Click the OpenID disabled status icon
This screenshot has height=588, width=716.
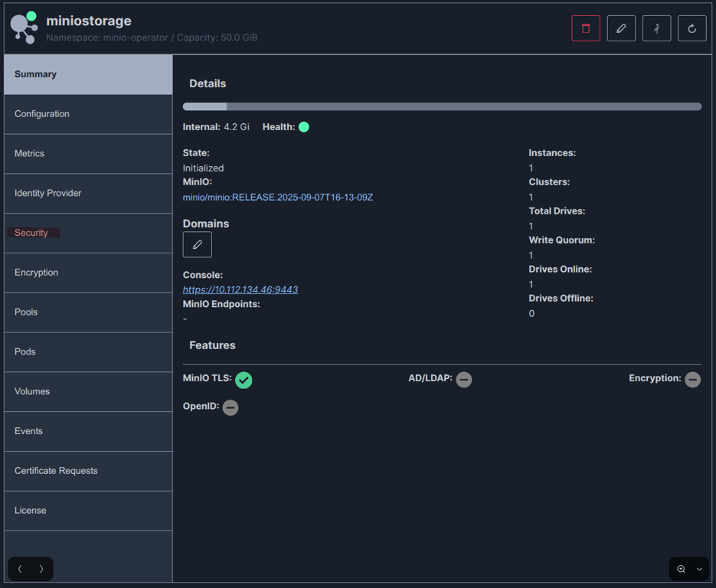(230, 407)
